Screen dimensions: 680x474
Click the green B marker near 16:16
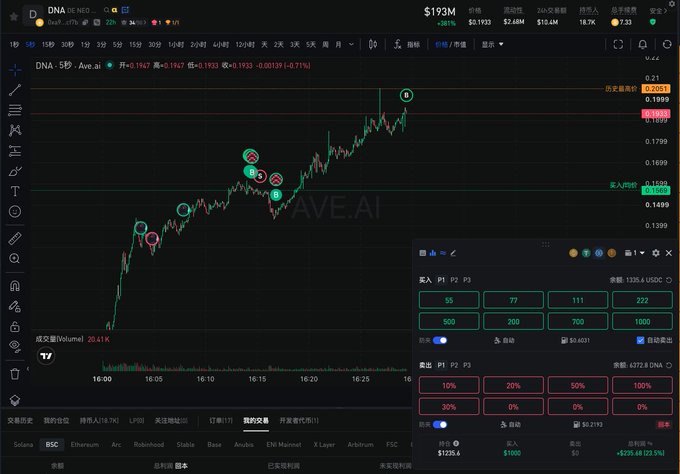(x=276, y=195)
